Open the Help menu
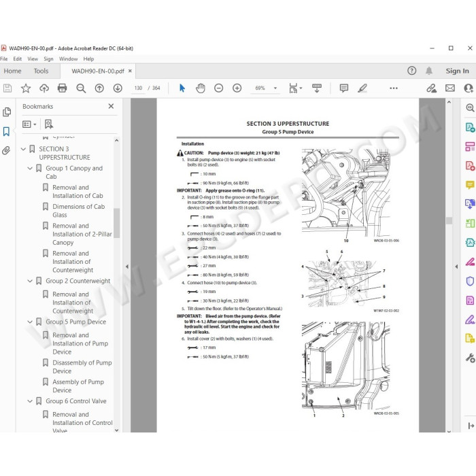476x476 pixels. (88, 59)
